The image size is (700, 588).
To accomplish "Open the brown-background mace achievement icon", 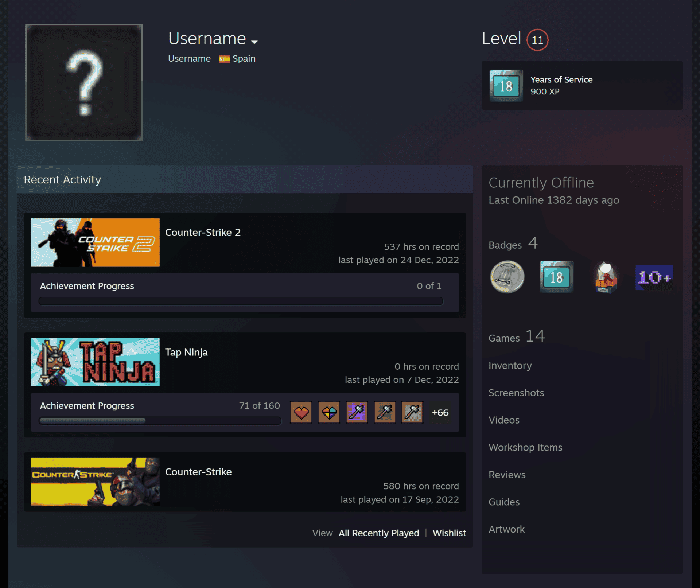I will 385,413.
